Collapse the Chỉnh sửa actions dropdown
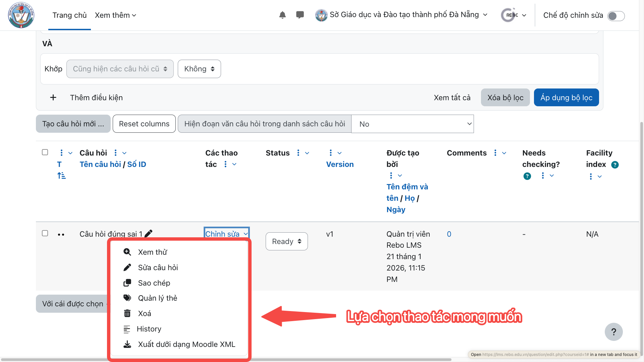644x362 pixels. pyautogui.click(x=226, y=234)
